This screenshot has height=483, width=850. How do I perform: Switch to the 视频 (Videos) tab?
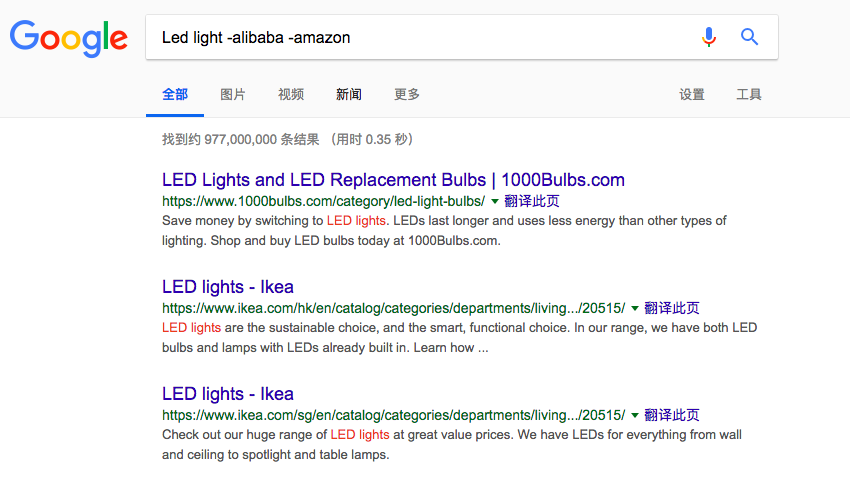[x=291, y=94]
